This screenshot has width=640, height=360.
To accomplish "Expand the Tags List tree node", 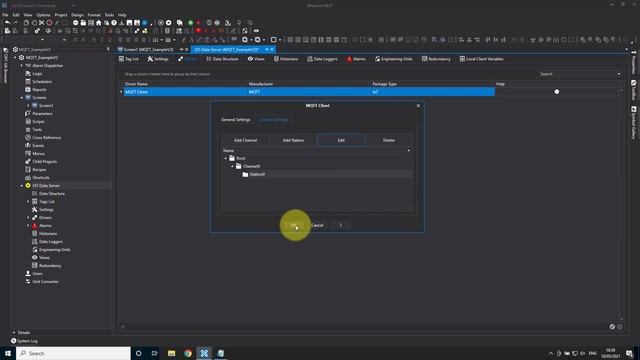I will tap(28, 202).
